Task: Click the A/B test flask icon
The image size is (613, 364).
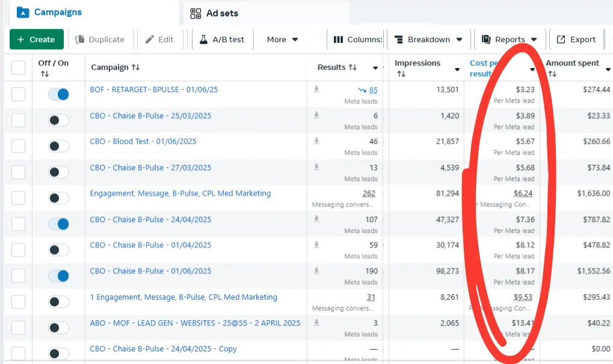Action: click(x=203, y=40)
